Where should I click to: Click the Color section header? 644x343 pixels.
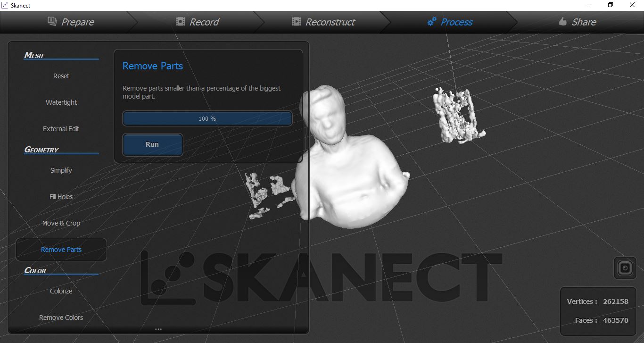pos(35,270)
